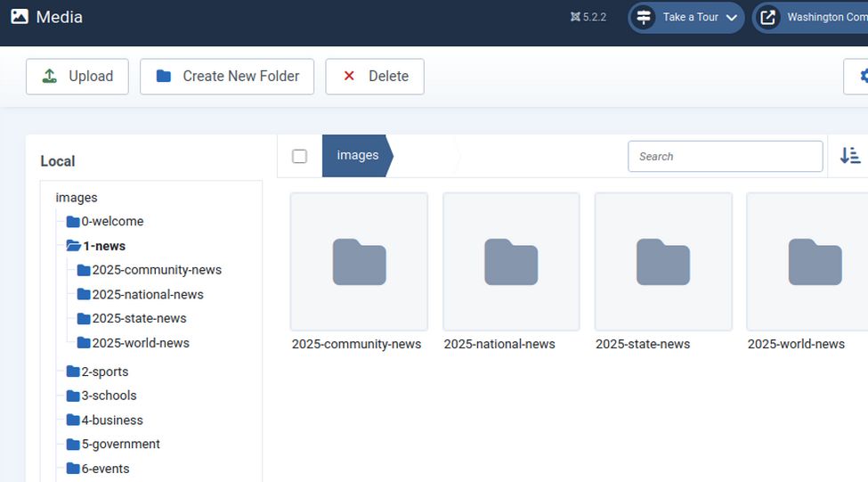The width and height of the screenshot is (868, 482).
Task: Click the 2025-world-news folder icon in grid
Action: (x=815, y=262)
